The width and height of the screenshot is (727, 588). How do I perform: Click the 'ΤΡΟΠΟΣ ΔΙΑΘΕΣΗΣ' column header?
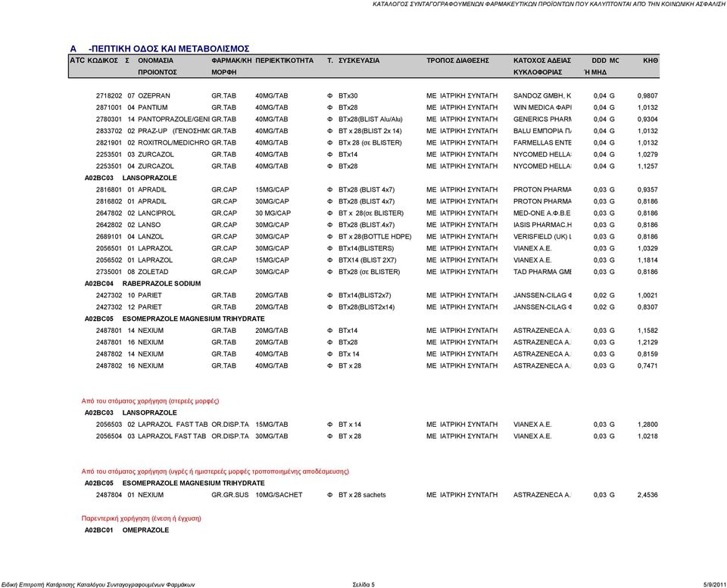point(457,61)
